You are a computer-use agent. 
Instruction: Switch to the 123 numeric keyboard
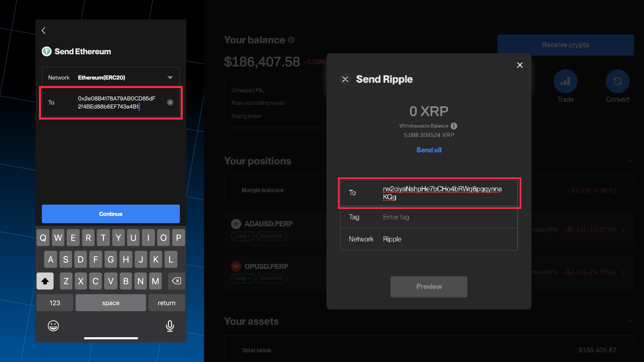point(55,303)
